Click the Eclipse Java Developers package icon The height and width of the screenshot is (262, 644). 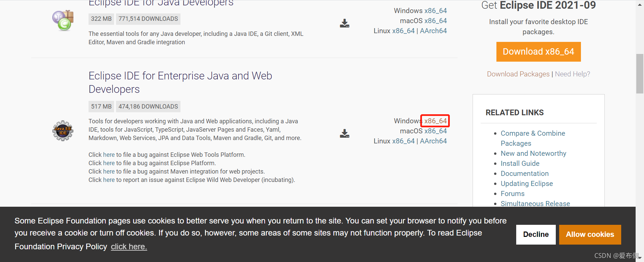tap(63, 20)
